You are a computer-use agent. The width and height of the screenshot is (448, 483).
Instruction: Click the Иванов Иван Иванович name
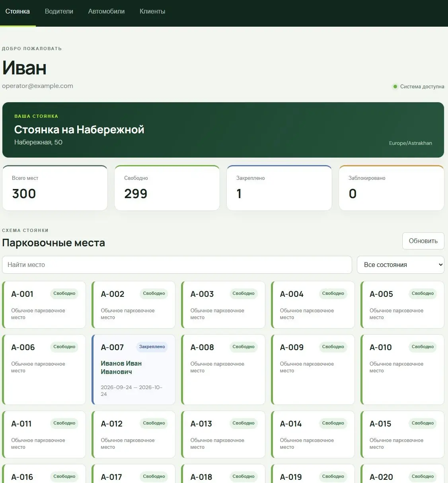[x=121, y=368]
